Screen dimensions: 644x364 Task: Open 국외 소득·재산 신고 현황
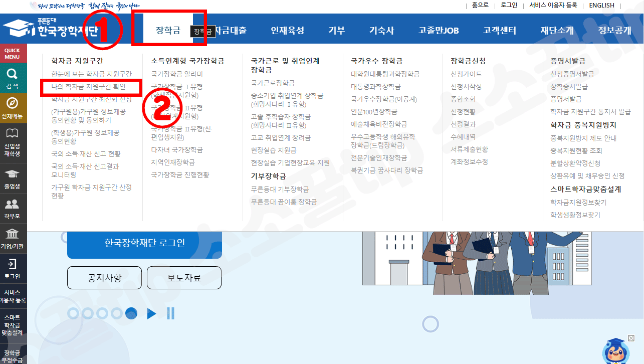86,153
